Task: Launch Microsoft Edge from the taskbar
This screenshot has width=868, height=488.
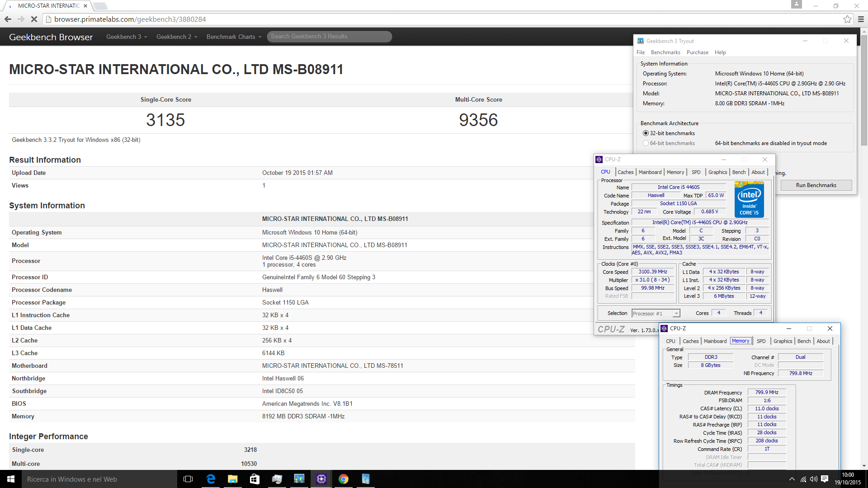Action: pos(211,479)
